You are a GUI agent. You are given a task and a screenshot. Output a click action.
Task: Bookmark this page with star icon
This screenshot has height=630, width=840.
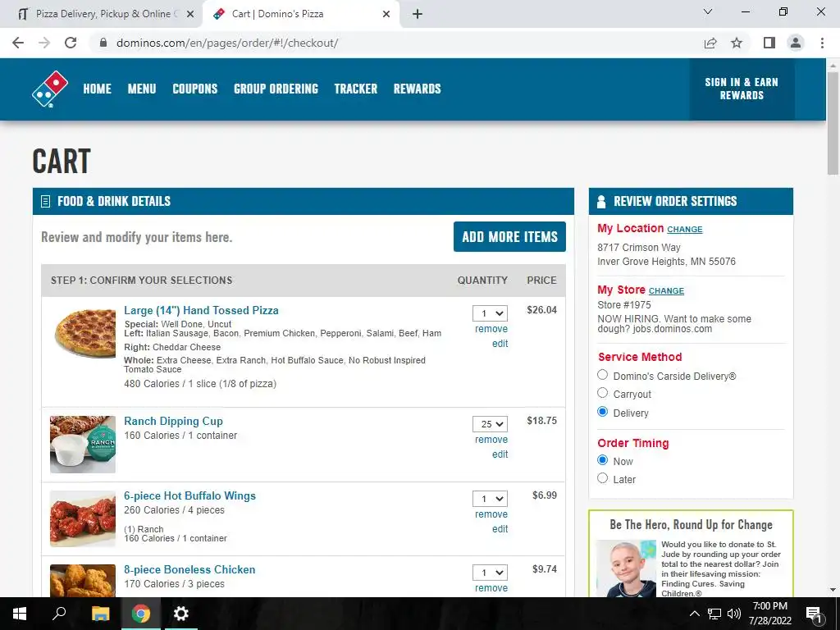pyautogui.click(x=737, y=43)
